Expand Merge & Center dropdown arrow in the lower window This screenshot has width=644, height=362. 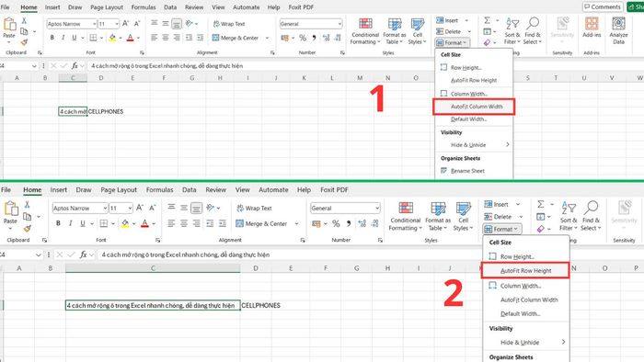pyautogui.click(x=296, y=224)
